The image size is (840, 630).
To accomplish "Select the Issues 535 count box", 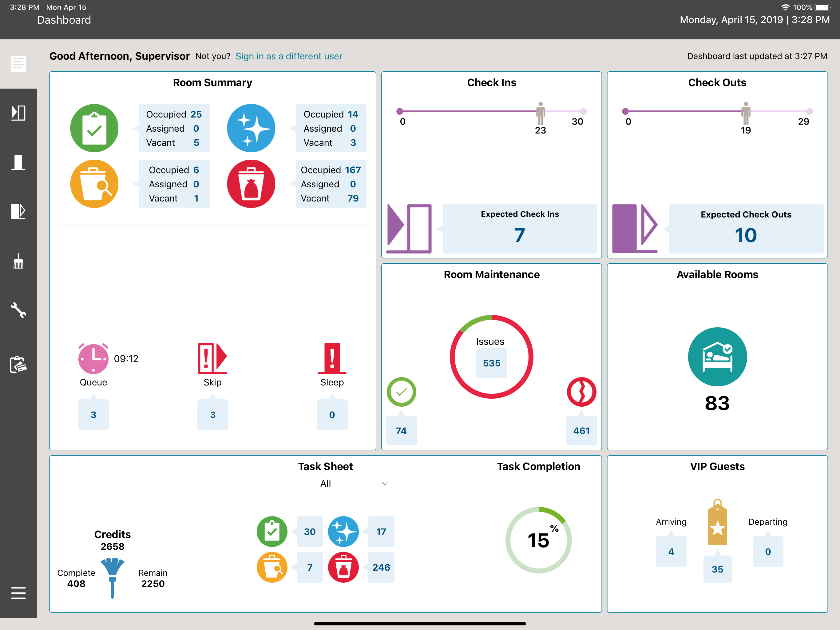I will pyautogui.click(x=491, y=363).
